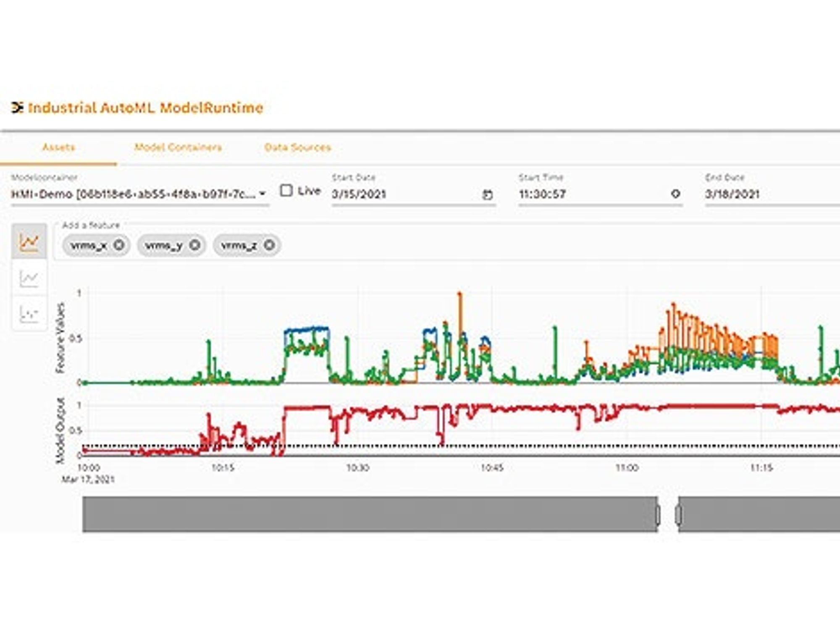Click the vrms_y chip label

click(x=164, y=245)
